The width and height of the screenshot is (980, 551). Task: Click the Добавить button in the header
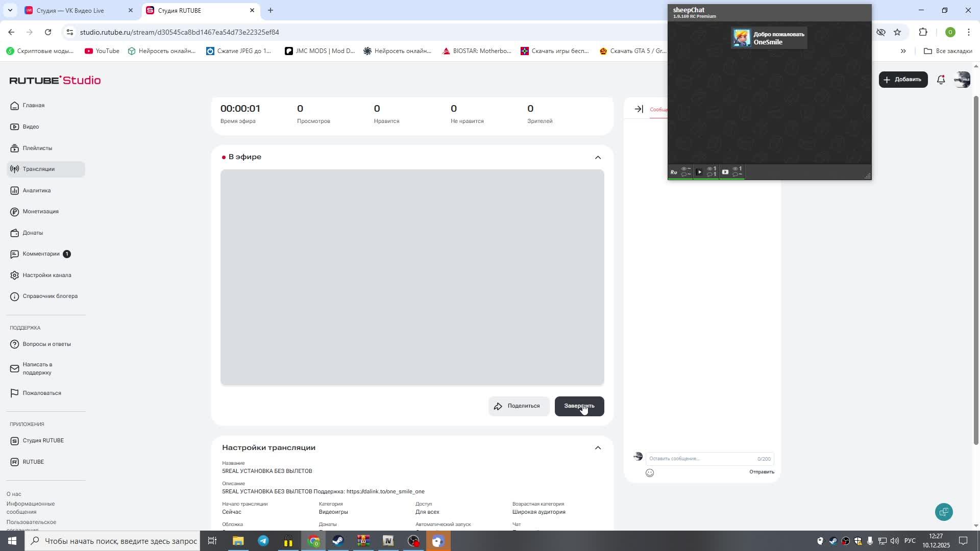coord(902,80)
